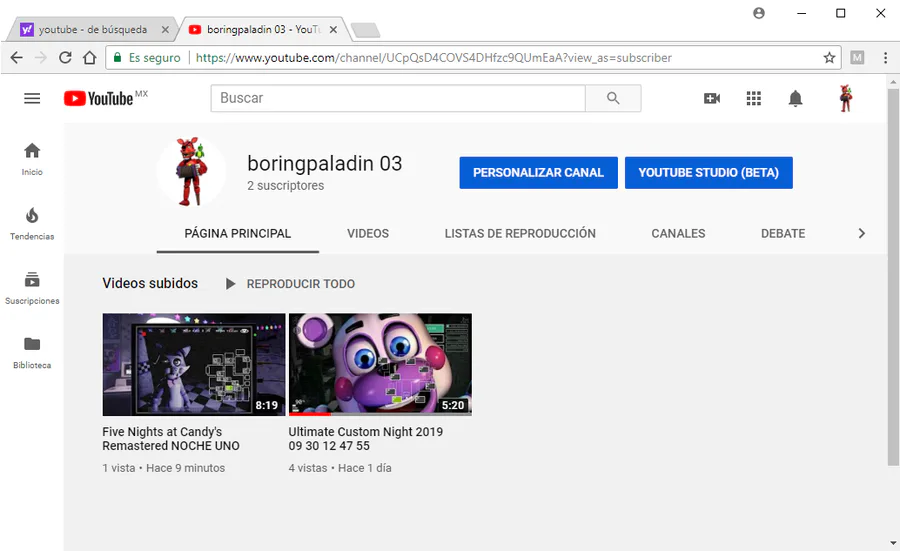Click the scrollbar down arrow
Viewport: 900px width, 551px height.
(893, 542)
